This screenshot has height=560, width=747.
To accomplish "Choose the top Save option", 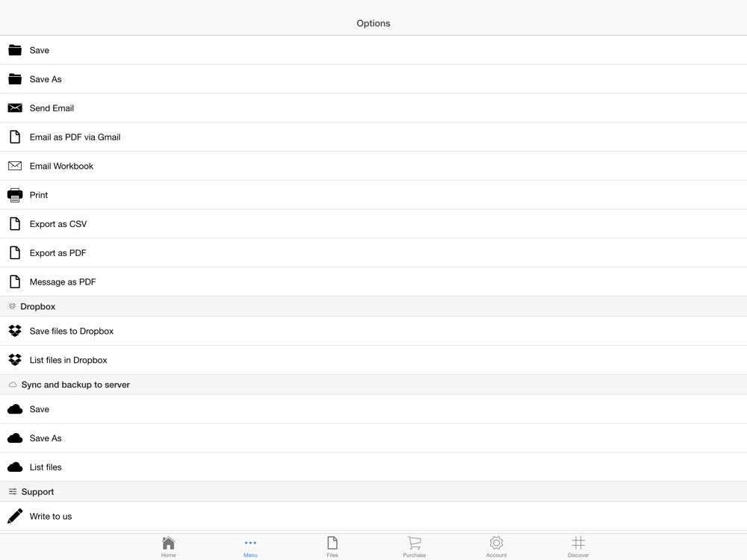I will tap(373, 50).
